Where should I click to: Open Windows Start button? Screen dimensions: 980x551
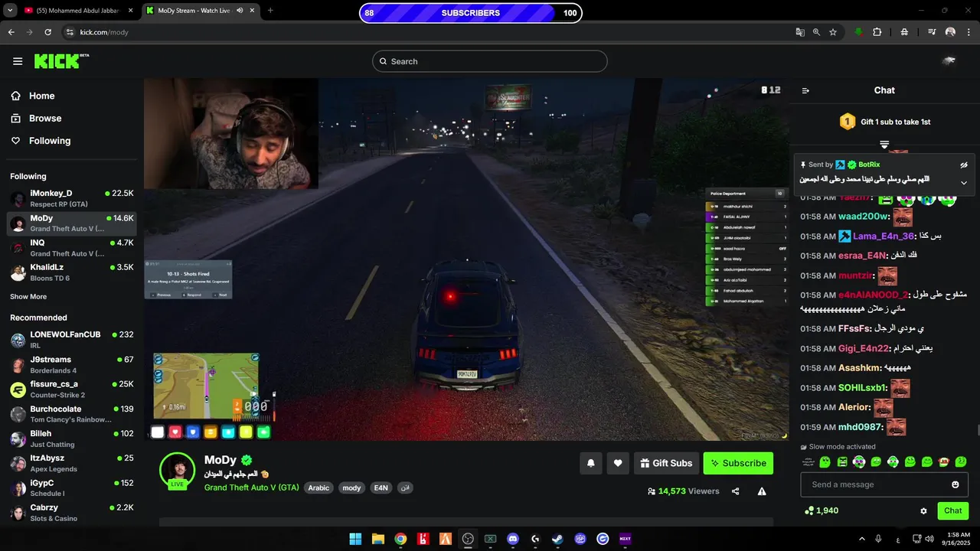[x=355, y=539]
